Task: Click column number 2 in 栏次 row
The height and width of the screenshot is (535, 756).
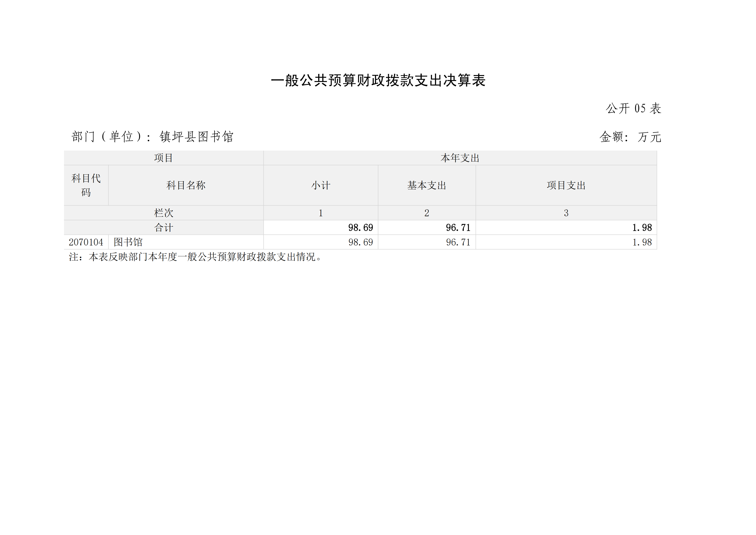Action: click(427, 213)
